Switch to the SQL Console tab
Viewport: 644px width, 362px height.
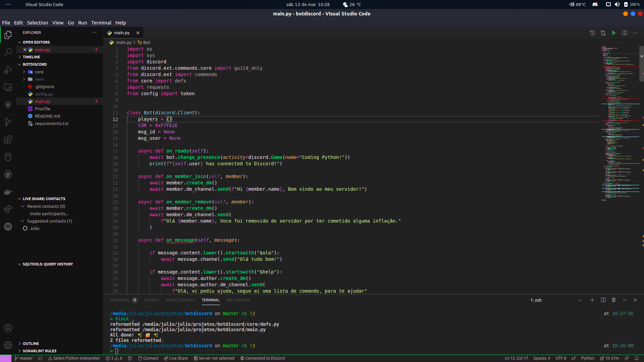click(x=238, y=300)
